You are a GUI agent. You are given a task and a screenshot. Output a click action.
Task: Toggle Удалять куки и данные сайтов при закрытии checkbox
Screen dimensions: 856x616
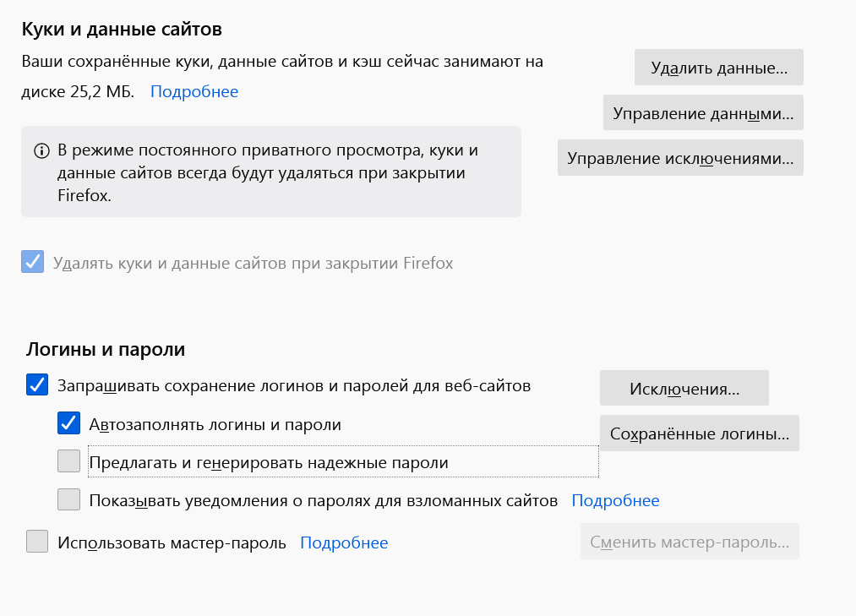pos(33,262)
